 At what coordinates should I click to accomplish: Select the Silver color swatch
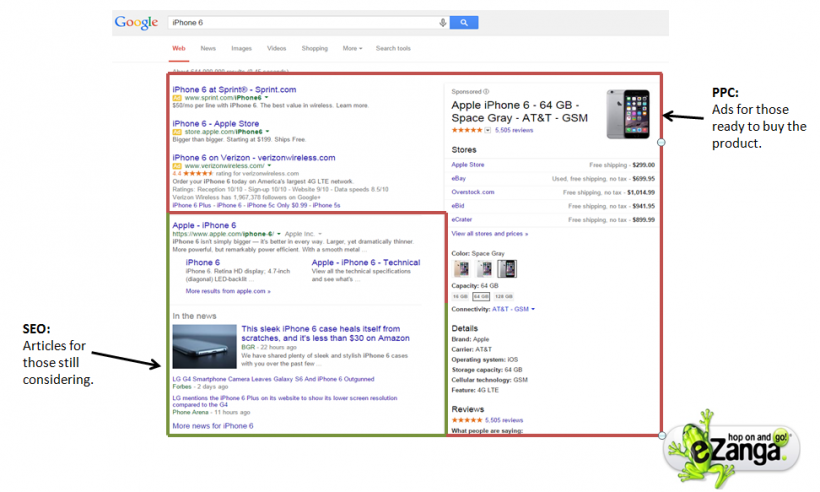click(484, 269)
